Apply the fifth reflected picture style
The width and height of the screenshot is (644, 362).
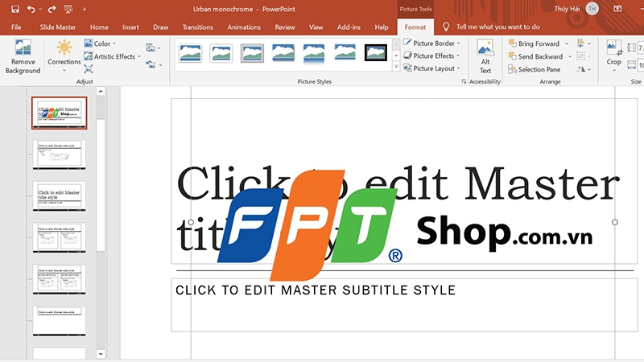coord(314,53)
